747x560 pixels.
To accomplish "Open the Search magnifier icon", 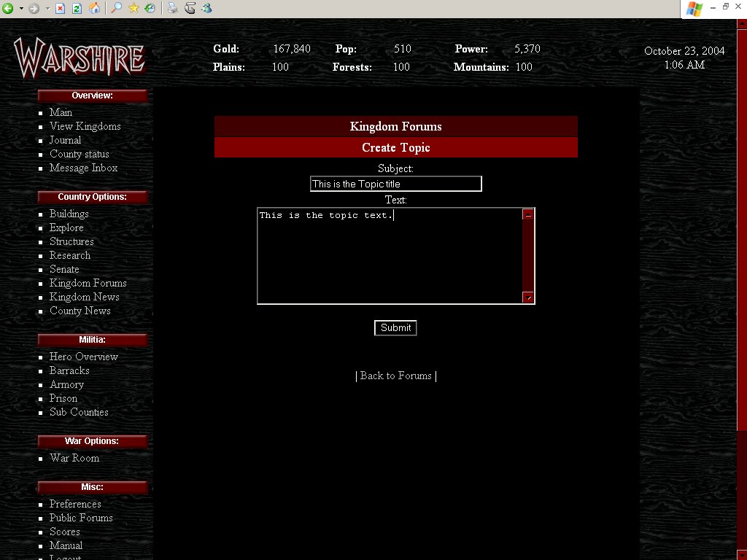I will pyautogui.click(x=117, y=9).
